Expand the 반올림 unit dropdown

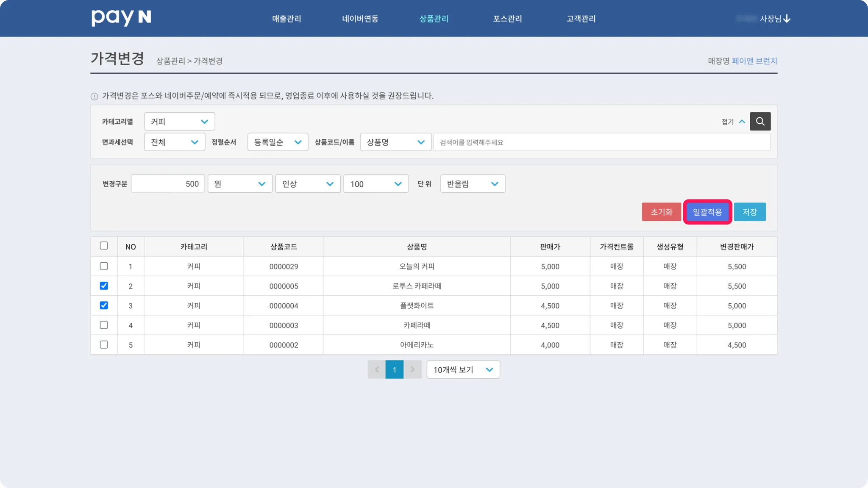point(473,184)
